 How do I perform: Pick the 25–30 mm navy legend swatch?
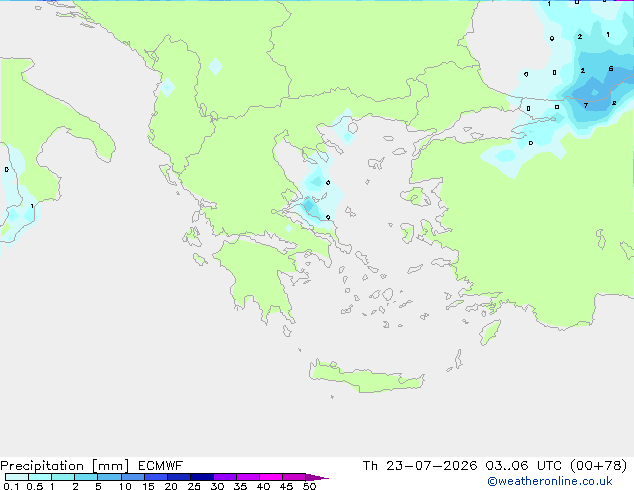tap(202, 477)
